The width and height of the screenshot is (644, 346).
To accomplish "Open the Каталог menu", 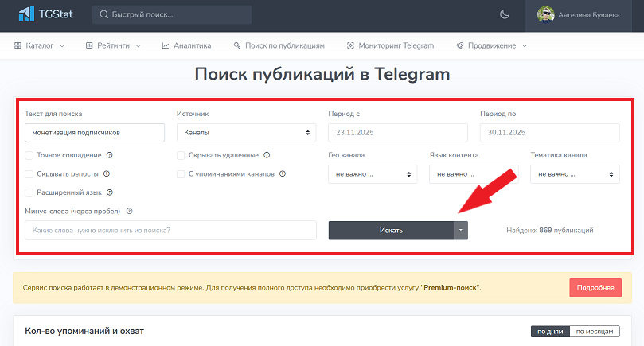I will (40, 45).
